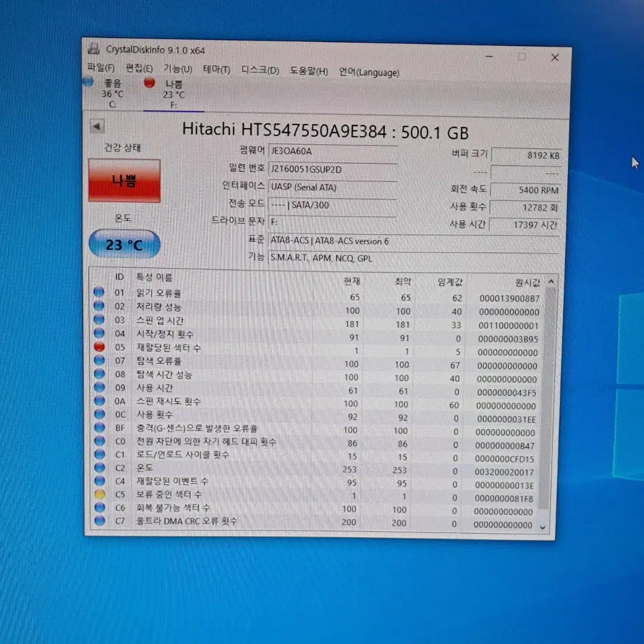Open the 파일(F) menu
644x644 pixels.
point(100,68)
